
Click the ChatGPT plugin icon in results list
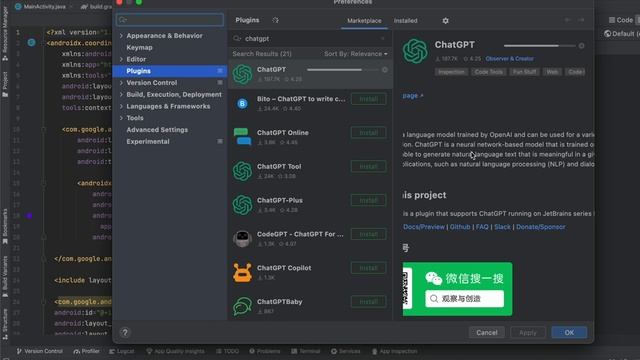[242, 74]
